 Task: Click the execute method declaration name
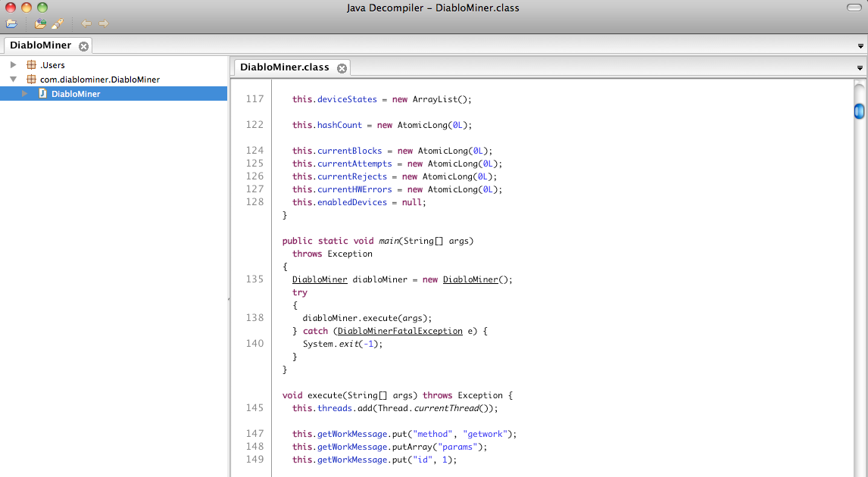(x=325, y=395)
